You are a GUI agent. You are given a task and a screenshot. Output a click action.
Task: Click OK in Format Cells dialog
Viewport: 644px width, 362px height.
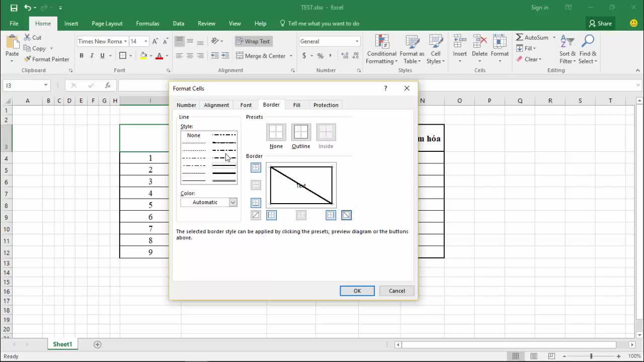tap(357, 291)
